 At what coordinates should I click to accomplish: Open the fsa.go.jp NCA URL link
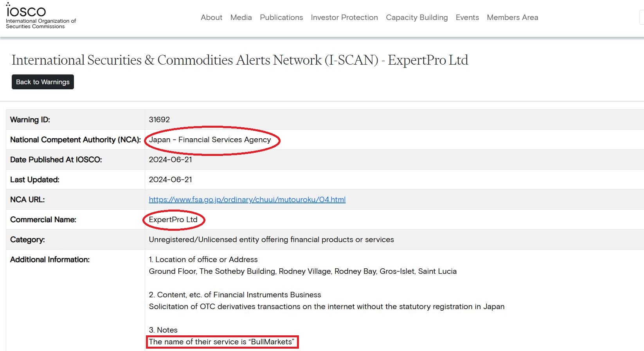pos(247,200)
